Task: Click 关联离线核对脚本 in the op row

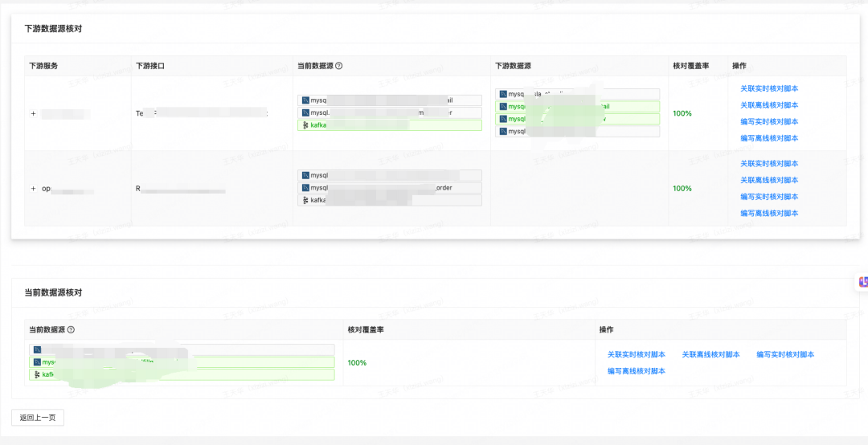Action: point(769,181)
